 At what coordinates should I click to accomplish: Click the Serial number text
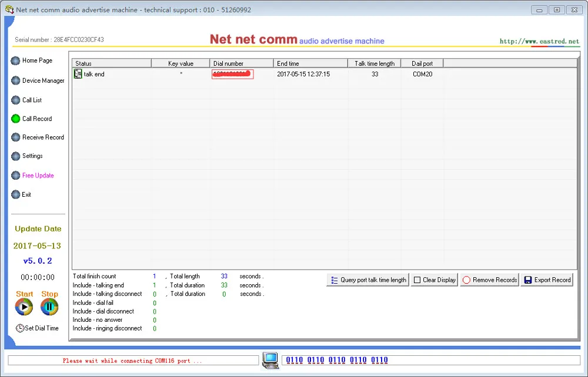click(x=59, y=39)
